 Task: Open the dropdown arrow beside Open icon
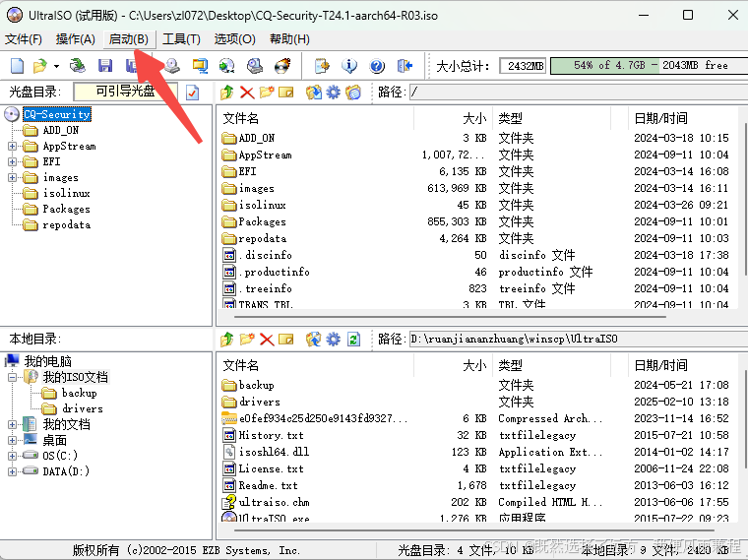pyautogui.click(x=56, y=66)
